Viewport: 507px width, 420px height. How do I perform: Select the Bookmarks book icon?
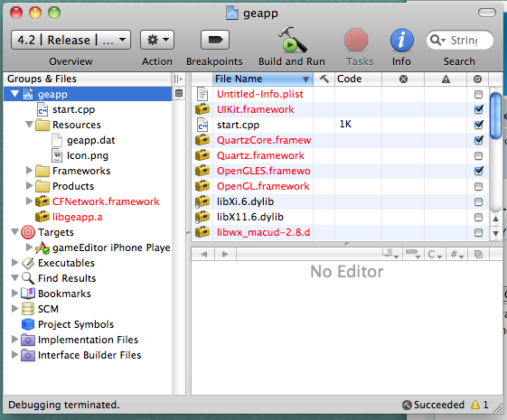coord(28,294)
